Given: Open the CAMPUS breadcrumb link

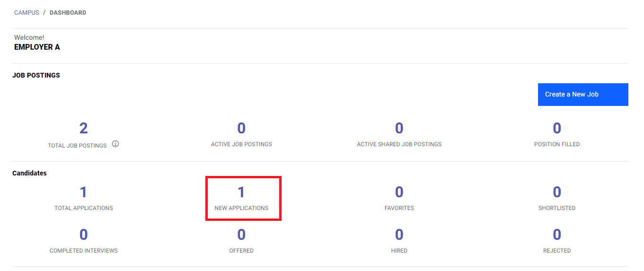Looking at the screenshot, I should click(26, 13).
